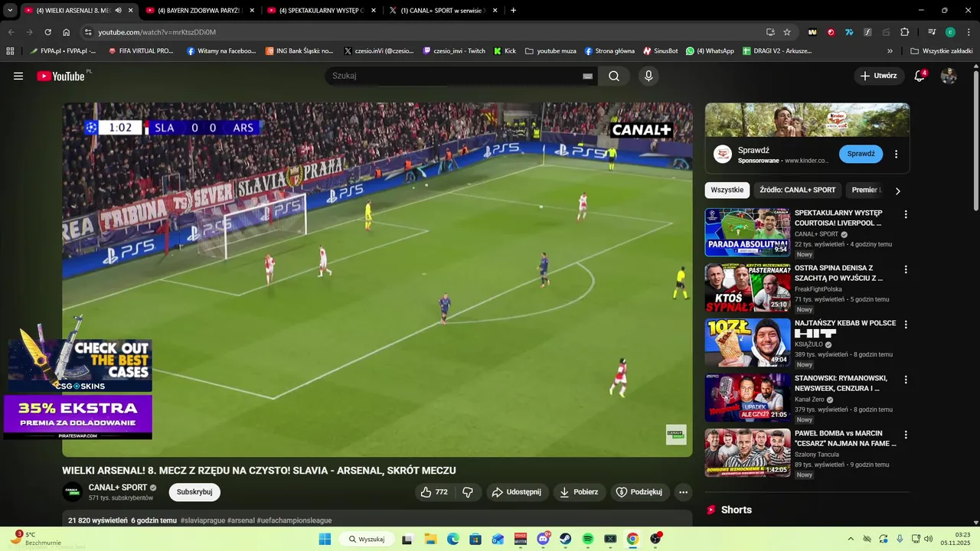The image size is (980, 551).
Task: Go to YouTube home via logo
Action: coord(61,76)
